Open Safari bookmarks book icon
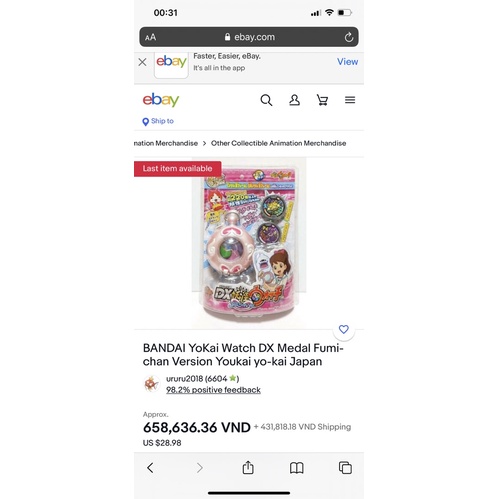499x499 pixels. click(297, 468)
